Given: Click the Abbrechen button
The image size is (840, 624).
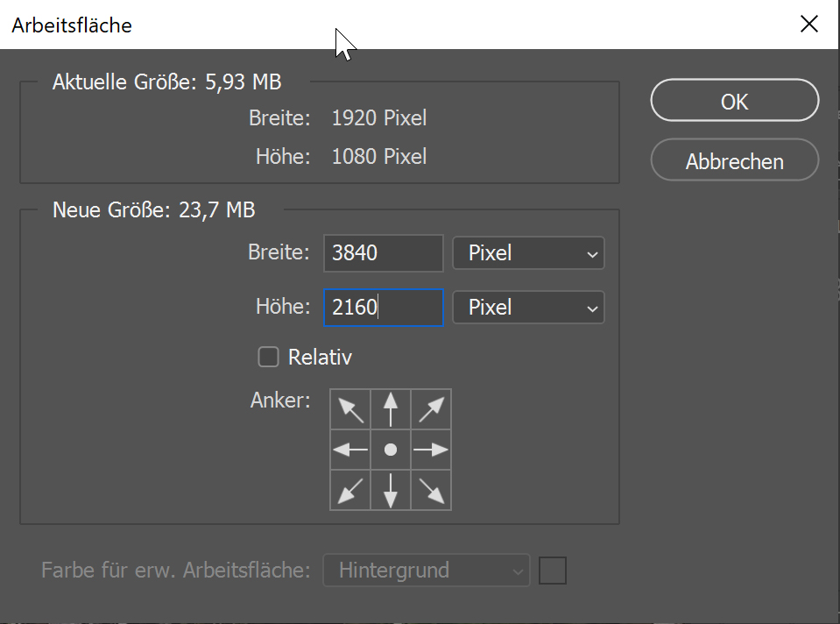Looking at the screenshot, I should coord(735,160).
